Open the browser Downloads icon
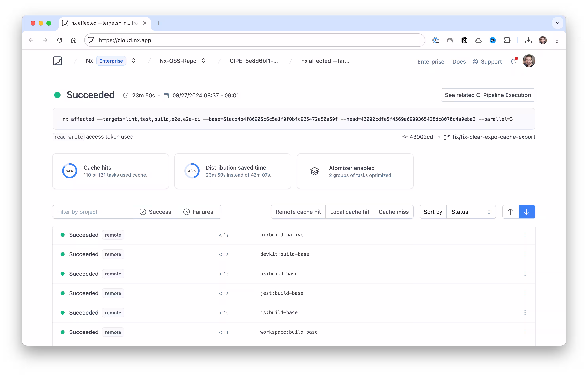Image resolution: width=588 pixels, height=375 pixels. 528,40
